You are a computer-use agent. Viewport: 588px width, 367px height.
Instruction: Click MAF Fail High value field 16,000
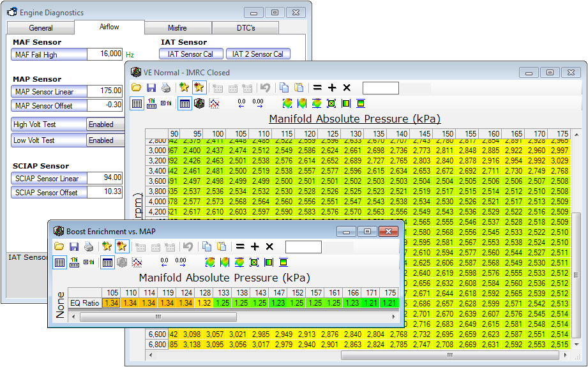click(x=105, y=54)
